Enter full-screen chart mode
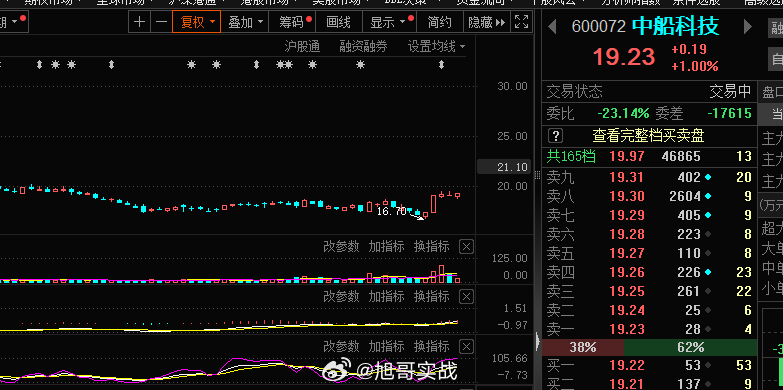The image size is (783, 390). 521,22
